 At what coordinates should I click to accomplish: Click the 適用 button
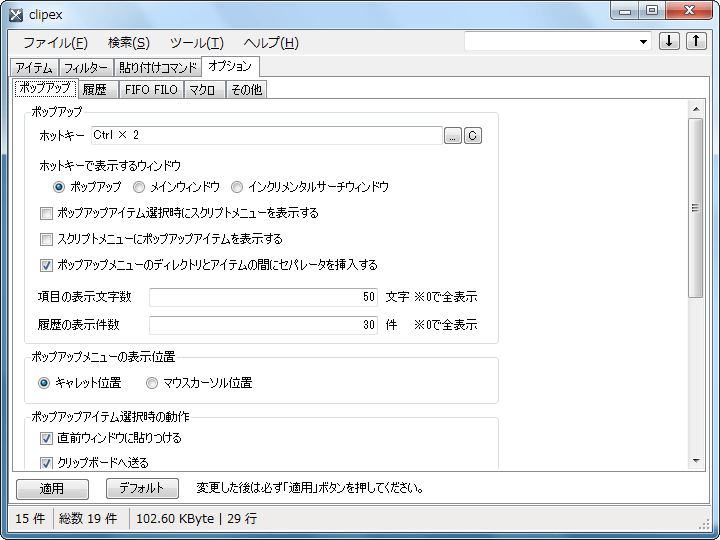[x=52, y=489]
